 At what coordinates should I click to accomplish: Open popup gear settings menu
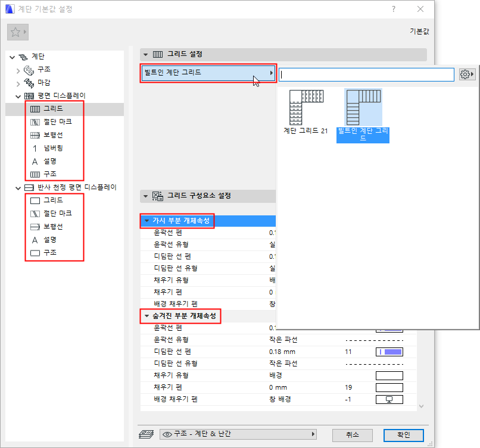pyautogui.click(x=466, y=74)
